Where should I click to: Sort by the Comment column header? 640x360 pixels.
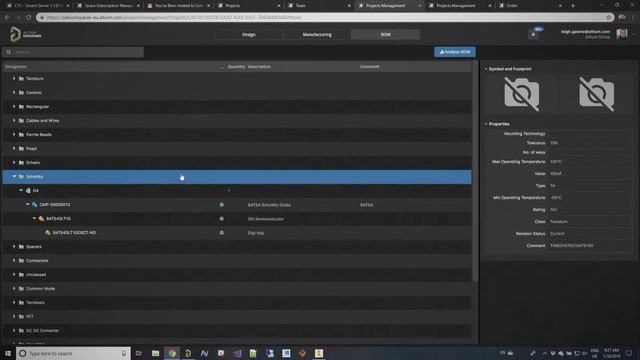click(369, 67)
